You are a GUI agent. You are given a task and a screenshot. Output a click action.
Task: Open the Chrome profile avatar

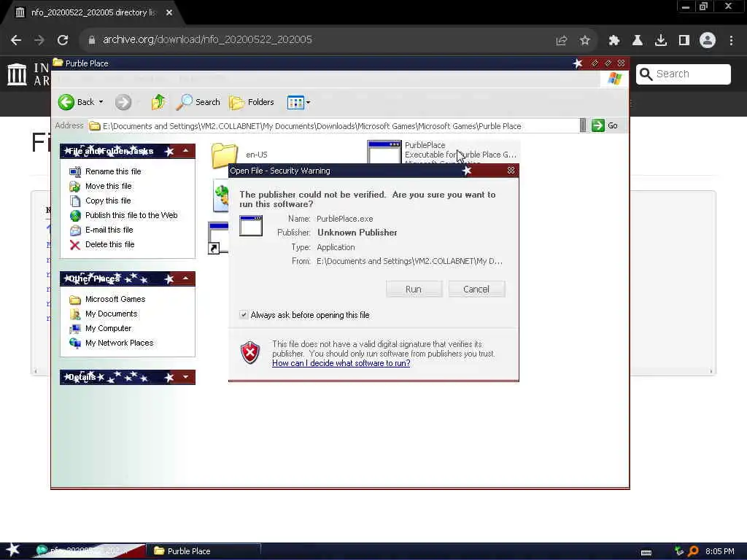[x=708, y=40]
